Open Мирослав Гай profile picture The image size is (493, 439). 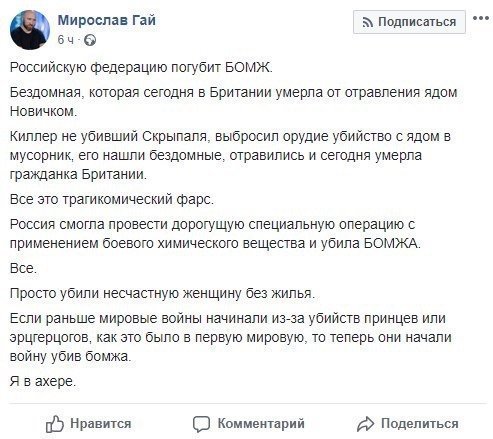tap(30, 30)
